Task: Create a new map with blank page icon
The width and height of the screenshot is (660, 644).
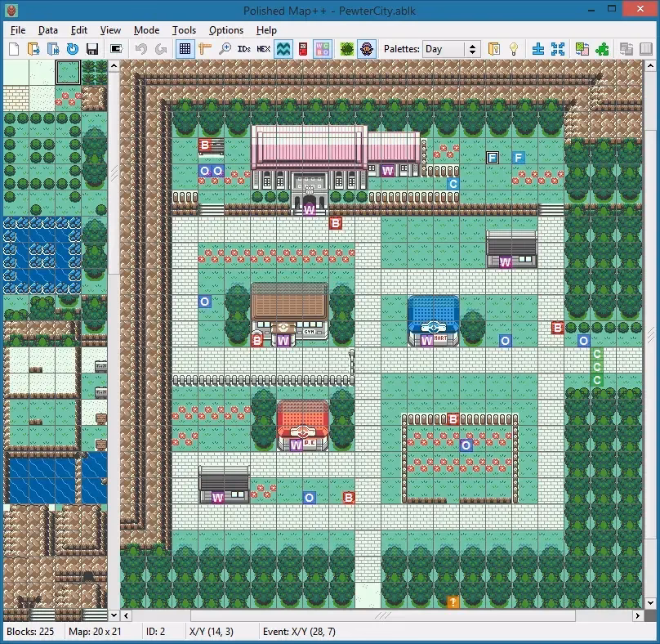Action: pos(14,49)
